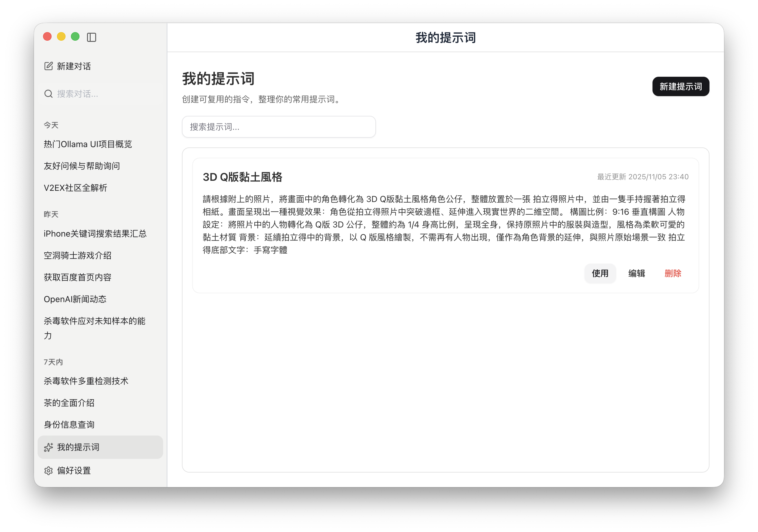
Task: Click the 茶的全面介绍 chat entry
Action: [69, 403]
